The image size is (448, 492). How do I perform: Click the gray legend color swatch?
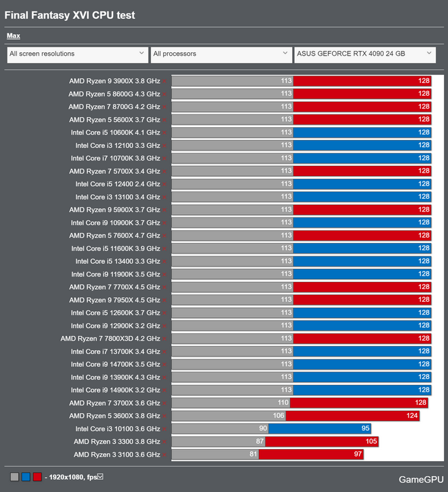(15, 477)
